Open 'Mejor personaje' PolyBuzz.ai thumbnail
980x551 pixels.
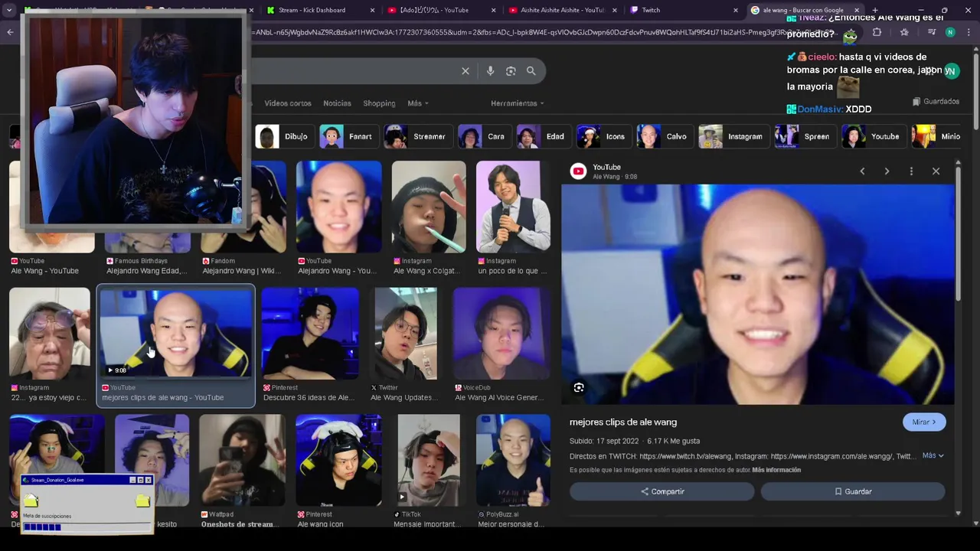513,460
